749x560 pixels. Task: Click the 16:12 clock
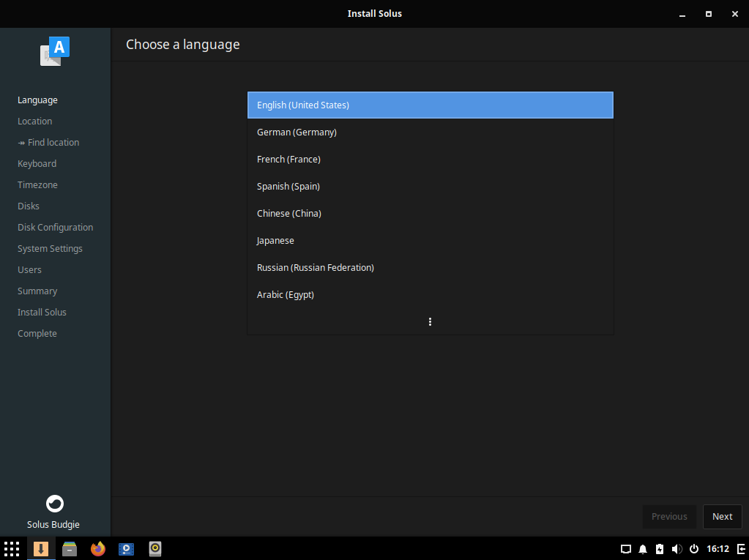click(x=718, y=549)
